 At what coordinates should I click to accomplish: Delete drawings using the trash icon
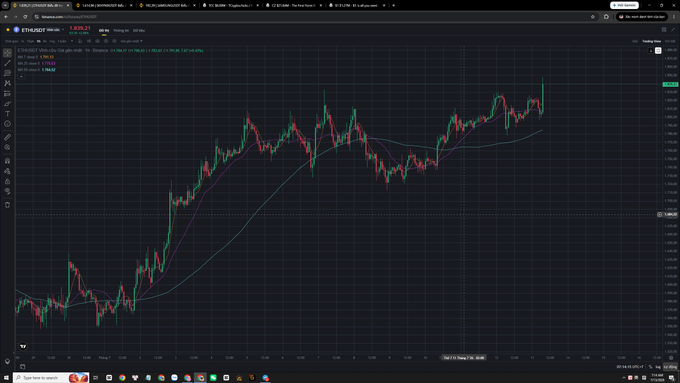coord(7,205)
